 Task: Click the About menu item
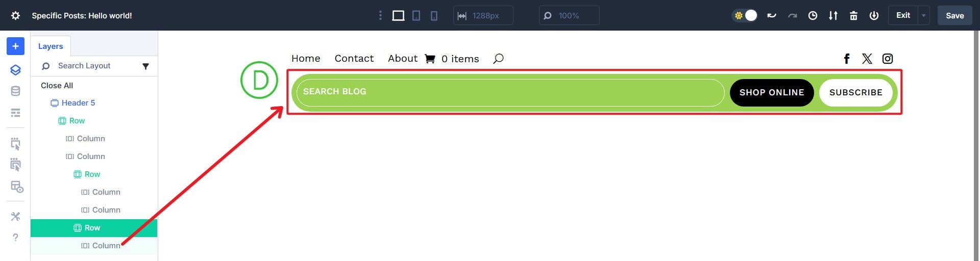[402, 59]
